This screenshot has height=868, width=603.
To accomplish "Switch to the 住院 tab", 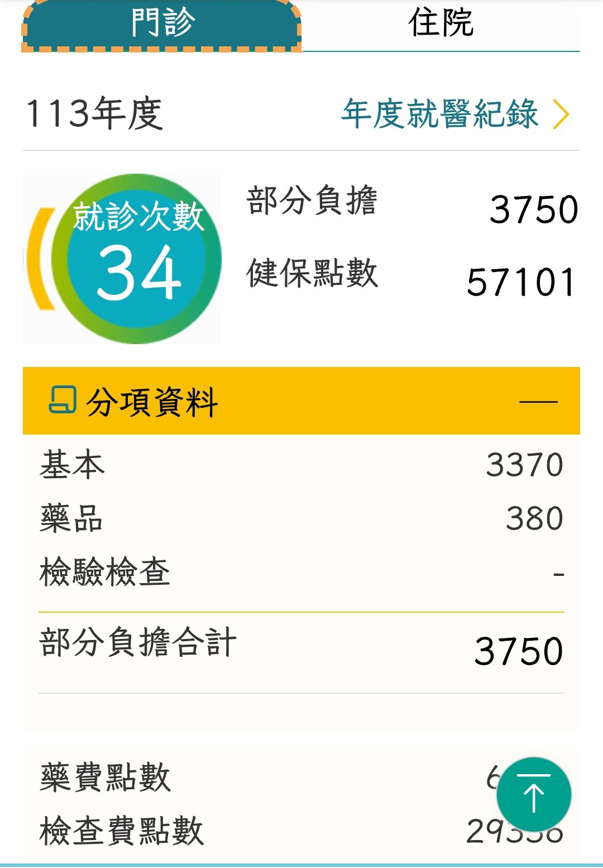I will pos(441,23).
